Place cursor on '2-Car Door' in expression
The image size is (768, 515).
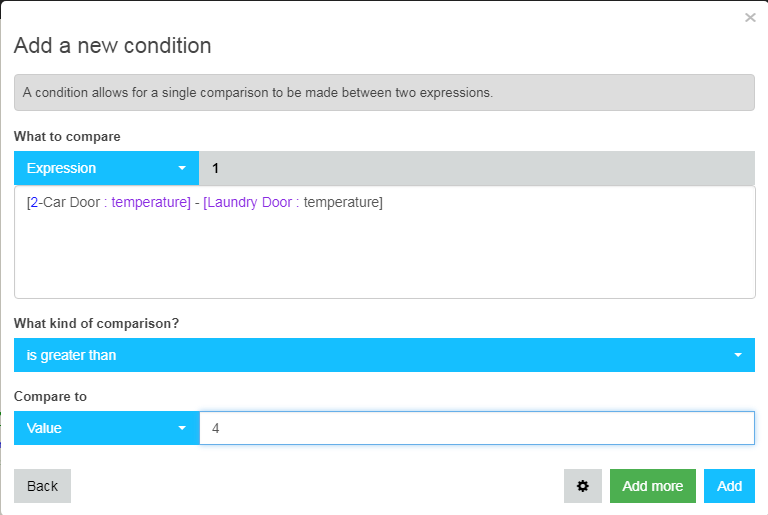65,202
